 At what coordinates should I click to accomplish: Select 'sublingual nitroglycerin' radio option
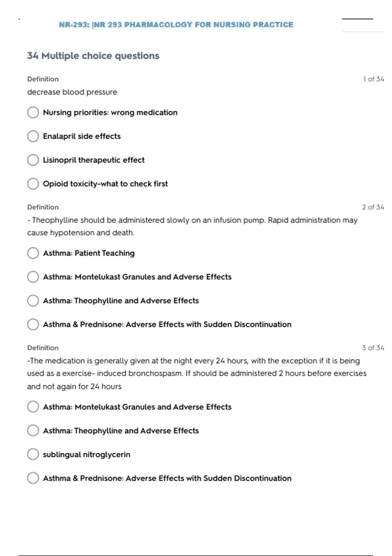tap(33, 455)
